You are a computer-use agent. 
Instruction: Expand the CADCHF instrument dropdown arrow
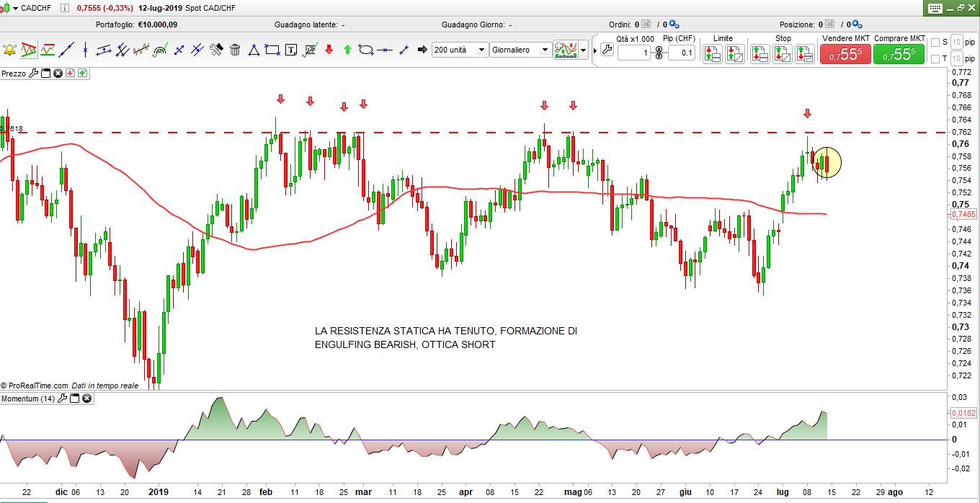tap(15, 8)
